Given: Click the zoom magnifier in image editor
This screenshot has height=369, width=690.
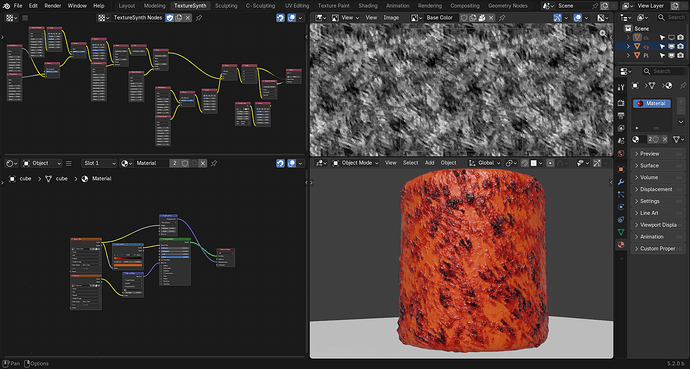Looking at the screenshot, I should [603, 33].
